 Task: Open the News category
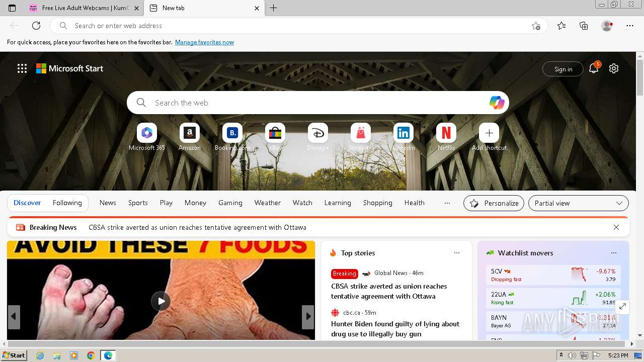pos(108,203)
